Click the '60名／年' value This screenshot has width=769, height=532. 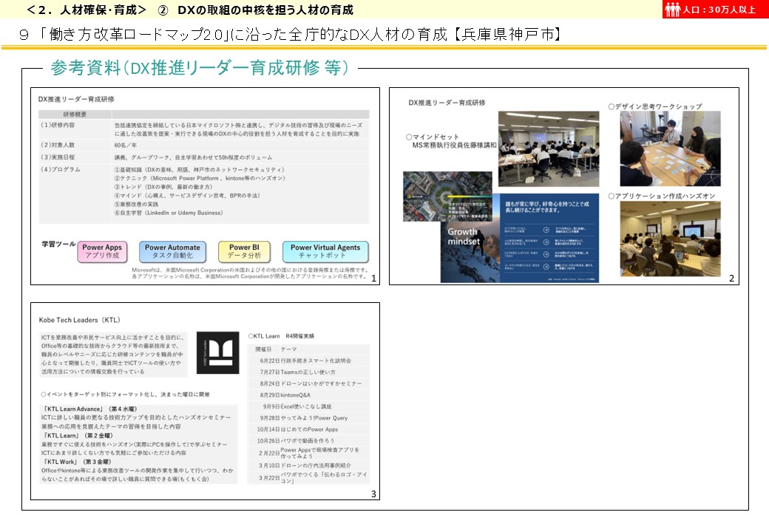pyautogui.click(x=126, y=146)
